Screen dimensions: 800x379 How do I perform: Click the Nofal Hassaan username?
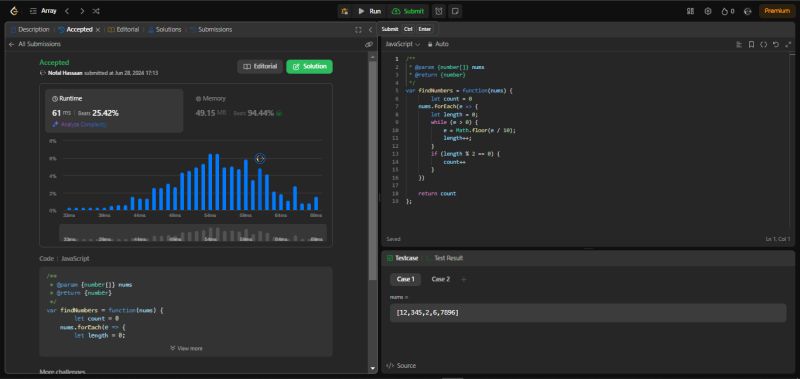pyautogui.click(x=65, y=73)
